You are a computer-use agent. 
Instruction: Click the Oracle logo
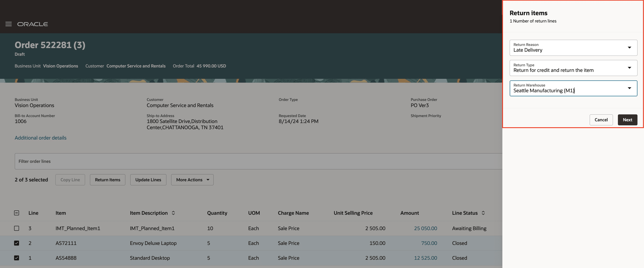pos(32,24)
